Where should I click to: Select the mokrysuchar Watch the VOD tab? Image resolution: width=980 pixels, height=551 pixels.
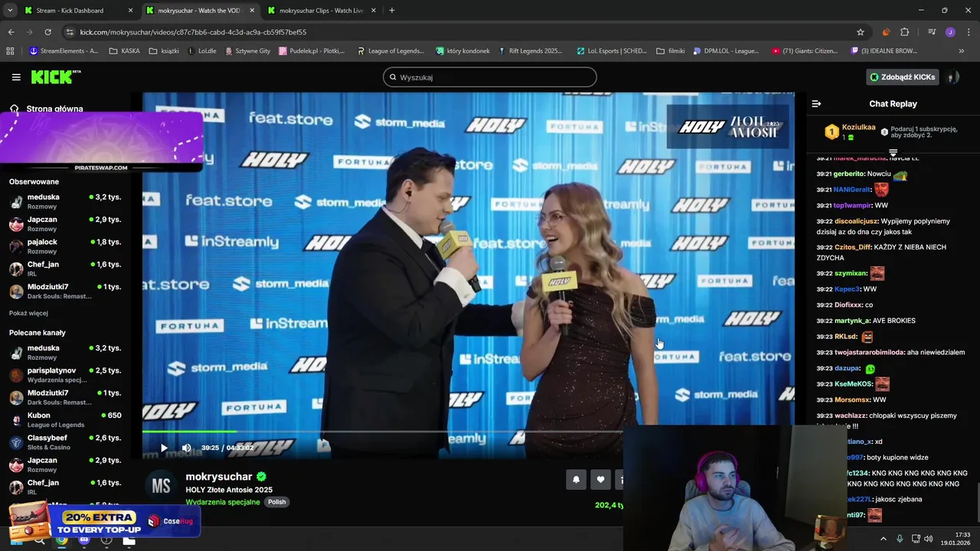click(x=199, y=11)
